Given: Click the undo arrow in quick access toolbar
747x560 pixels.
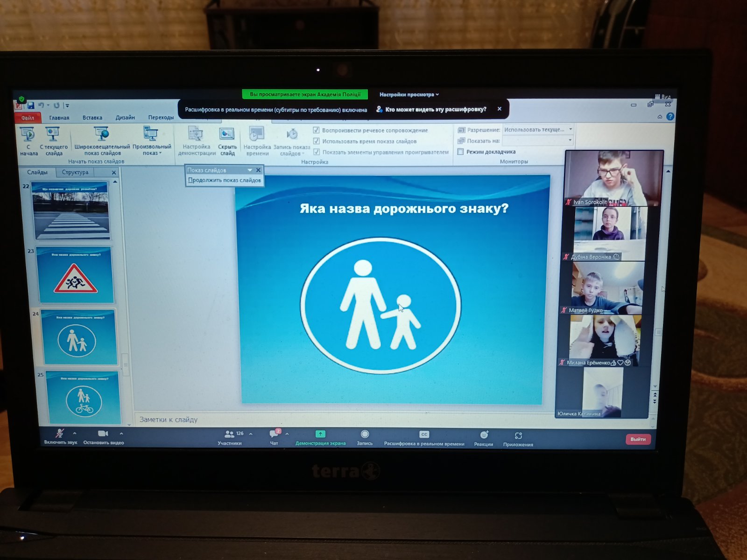Looking at the screenshot, I should point(41,105).
